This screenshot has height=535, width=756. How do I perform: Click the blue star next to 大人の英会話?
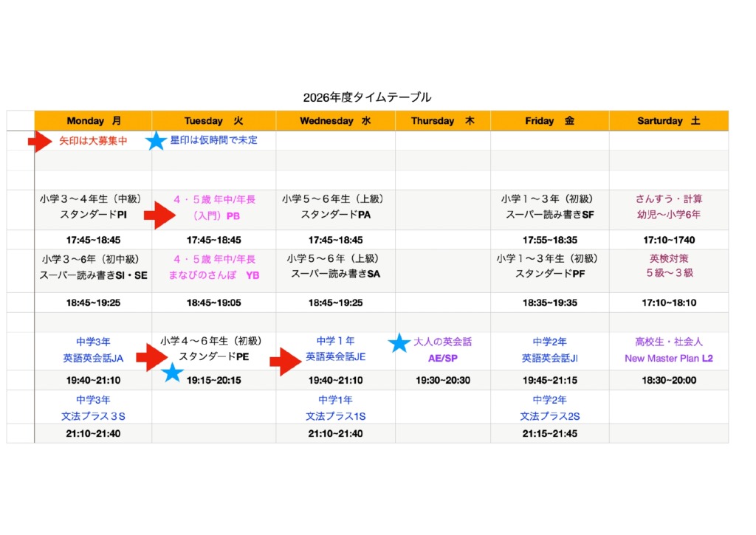[x=399, y=343]
